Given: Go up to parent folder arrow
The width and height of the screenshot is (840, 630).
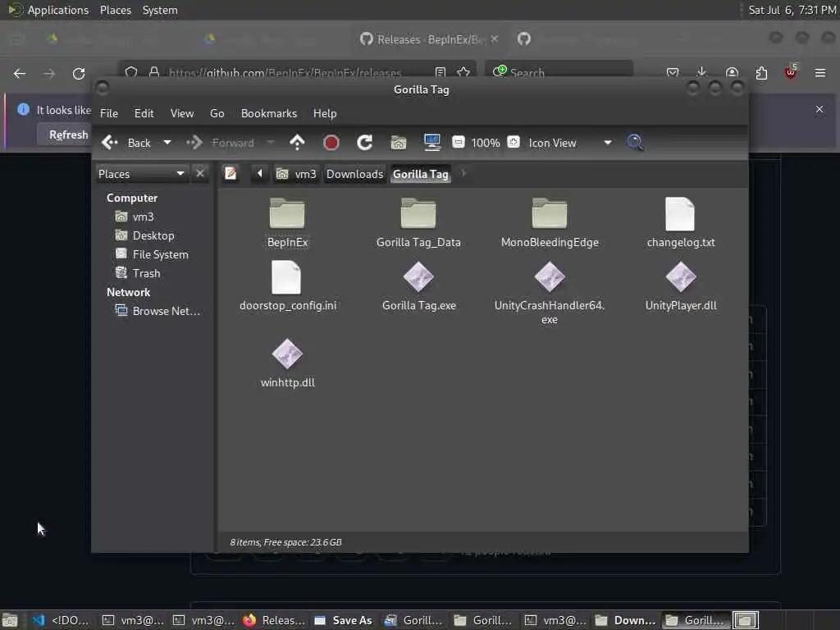Looking at the screenshot, I should (x=297, y=143).
